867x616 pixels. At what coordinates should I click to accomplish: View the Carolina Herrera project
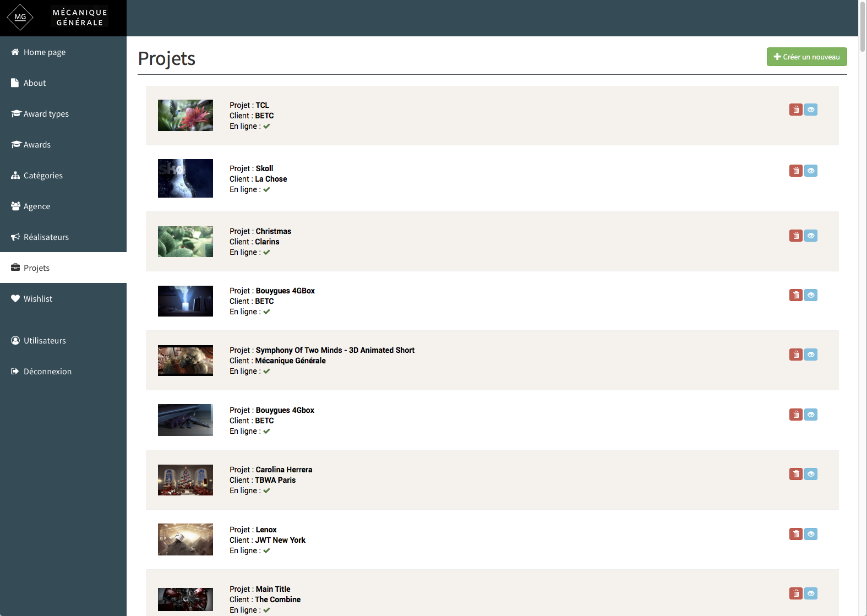click(811, 474)
